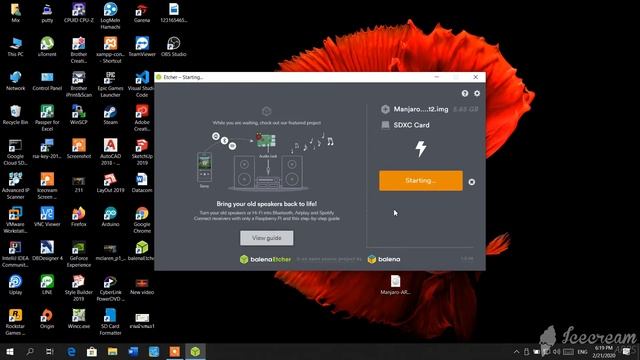Select This PC desktop icon
The width and height of the screenshot is (640, 360).
point(16,47)
